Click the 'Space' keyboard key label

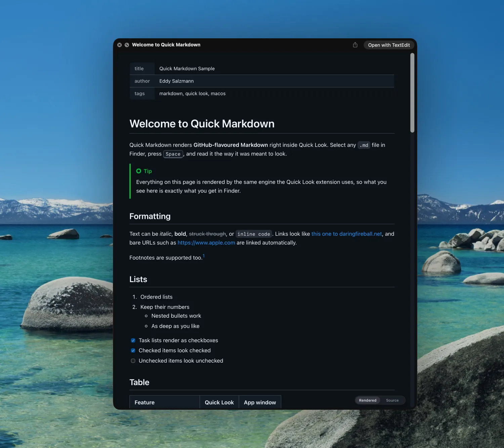173,154
